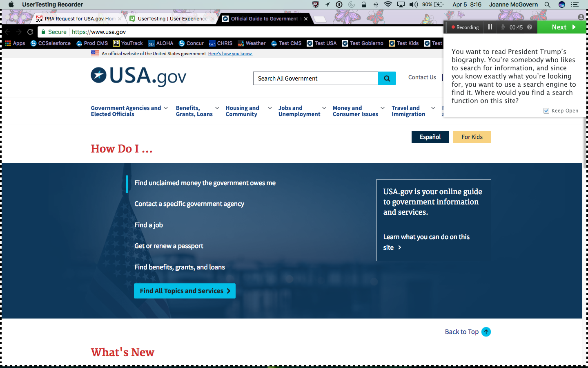Image resolution: width=588 pixels, height=368 pixels.
Task: Open the Test Gobierno bookmark
Action: pyautogui.click(x=363, y=43)
